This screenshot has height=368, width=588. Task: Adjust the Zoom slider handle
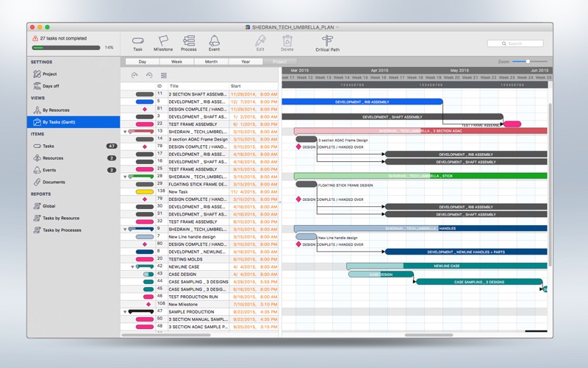pyautogui.click(x=528, y=61)
